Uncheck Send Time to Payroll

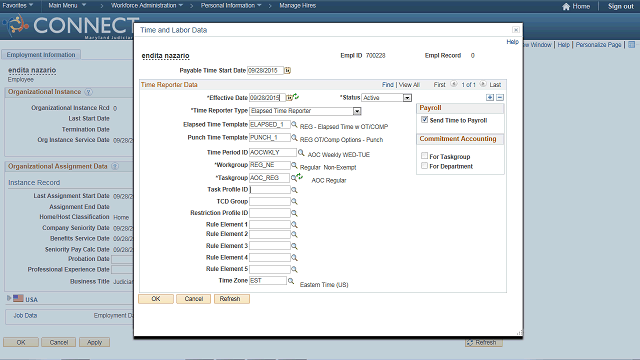click(x=424, y=120)
